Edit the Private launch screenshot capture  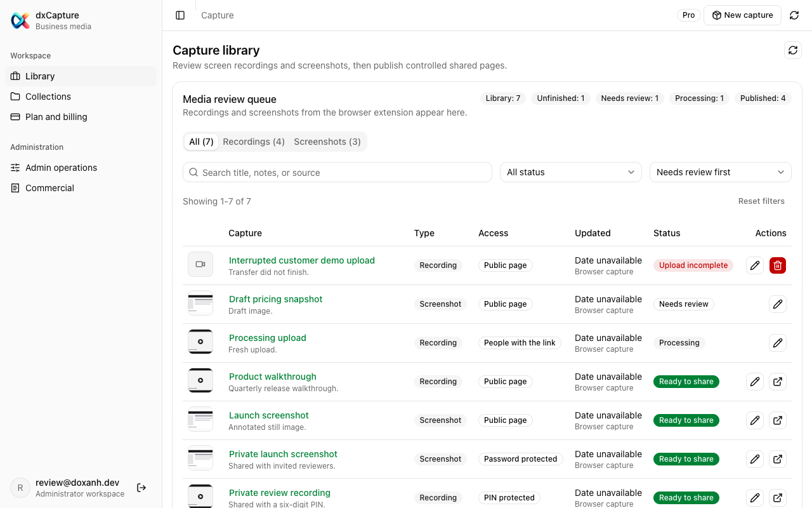click(x=755, y=459)
